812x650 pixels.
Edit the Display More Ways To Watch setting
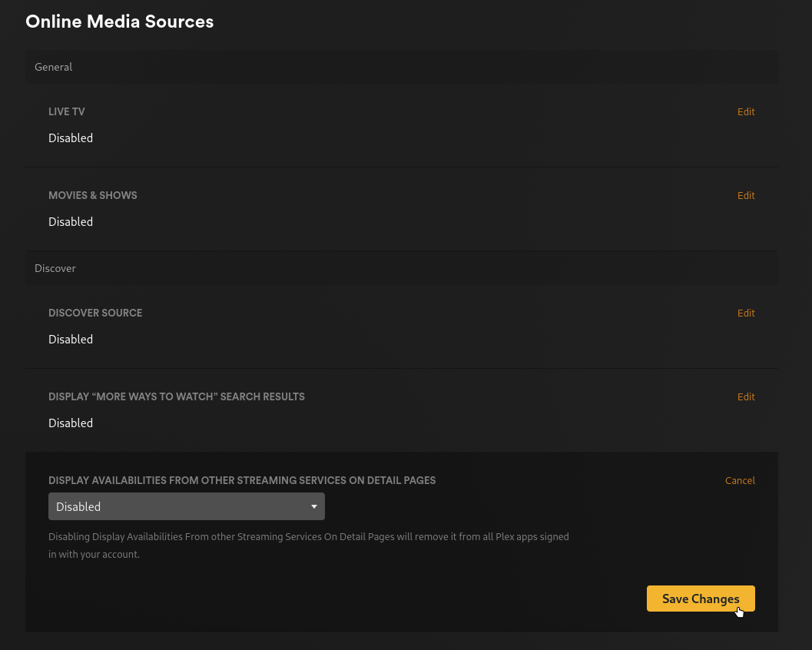click(746, 396)
